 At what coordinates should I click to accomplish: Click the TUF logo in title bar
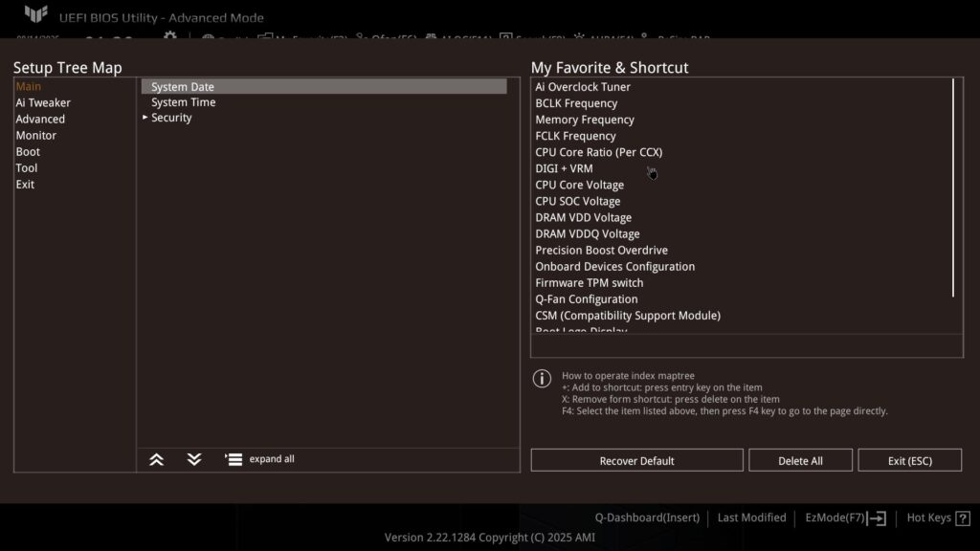pos(35,14)
